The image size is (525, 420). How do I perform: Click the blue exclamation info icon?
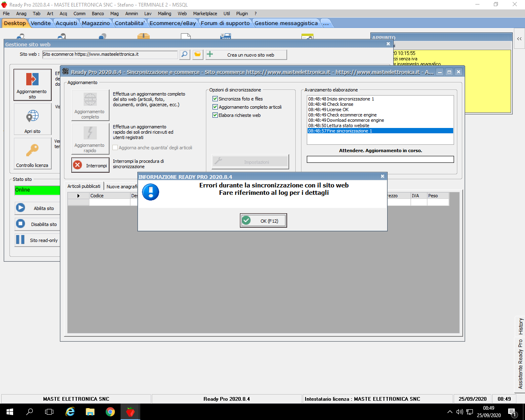(151, 192)
